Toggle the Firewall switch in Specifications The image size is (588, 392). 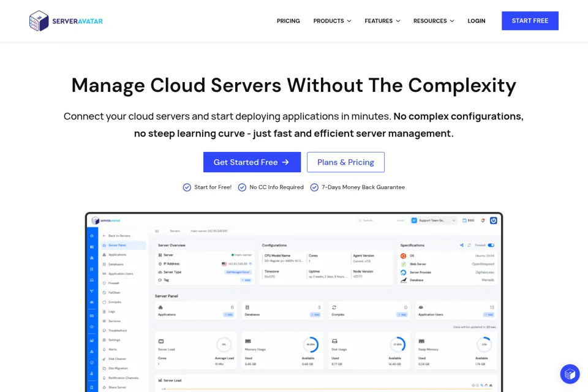[491, 246]
